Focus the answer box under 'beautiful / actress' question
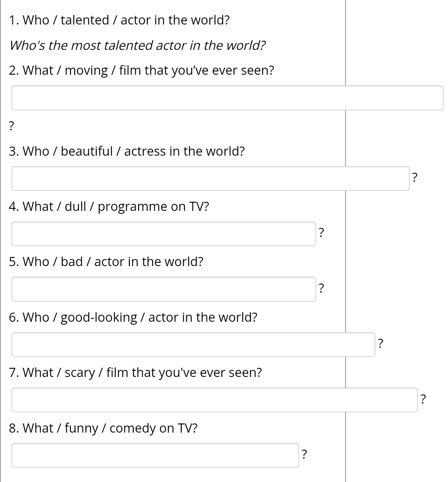448x482 pixels. pyautogui.click(x=210, y=178)
